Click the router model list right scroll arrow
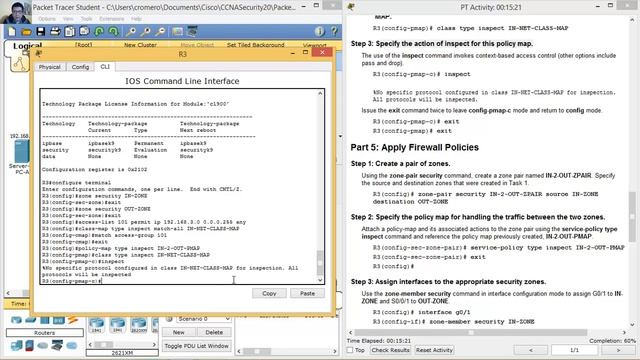 point(154,345)
